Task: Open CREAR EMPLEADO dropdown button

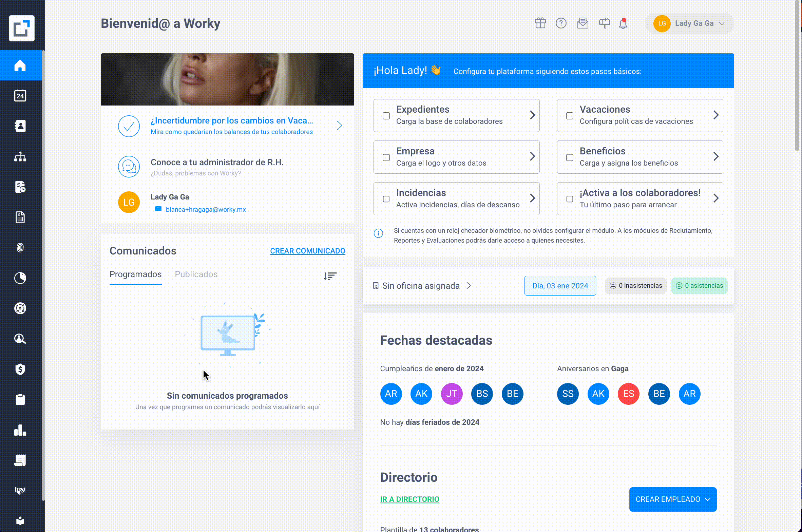Action: (673, 499)
